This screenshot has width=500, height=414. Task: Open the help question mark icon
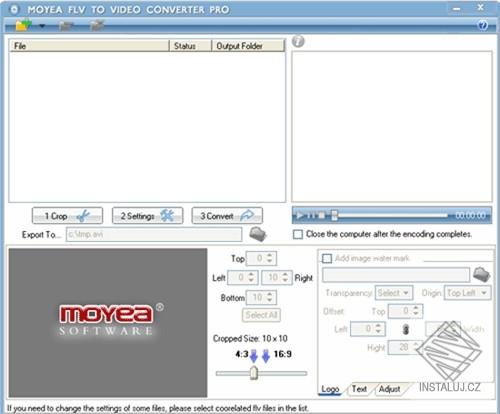(483, 25)
